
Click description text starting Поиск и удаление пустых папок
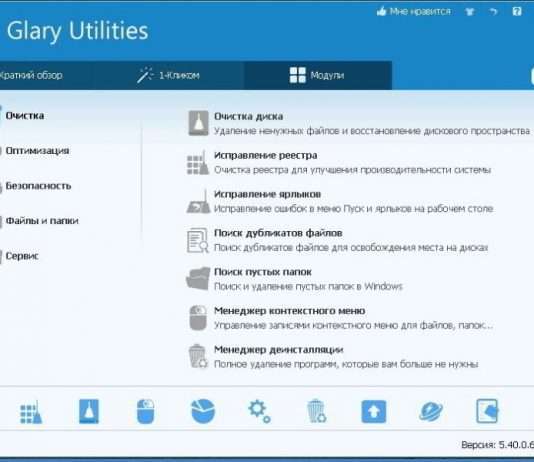point(308,286)
